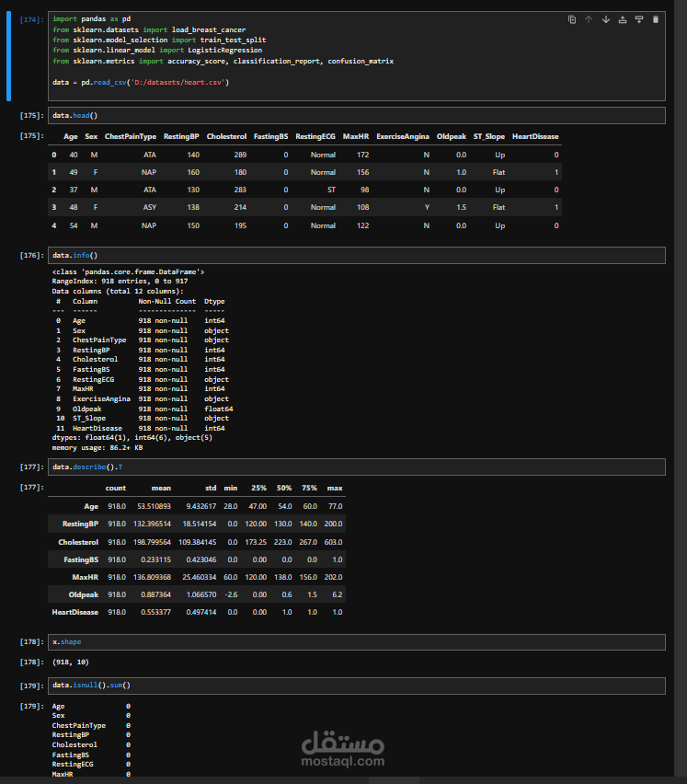The image size is (687, 784).
Task: Click the Cholesterol std value 109.384145
Action: tap(198, 543)
